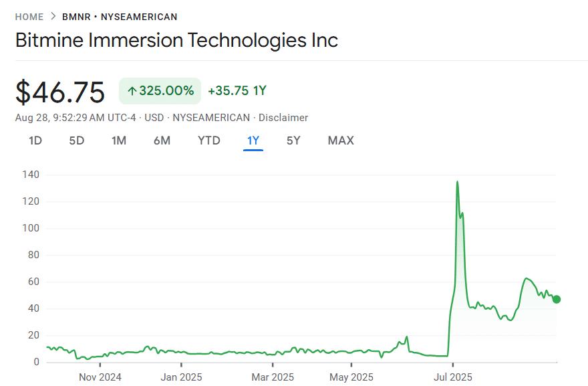This screenshot has width=588, height=386.
Task: Switch to the 1D chart view
Action: (35, 140)
